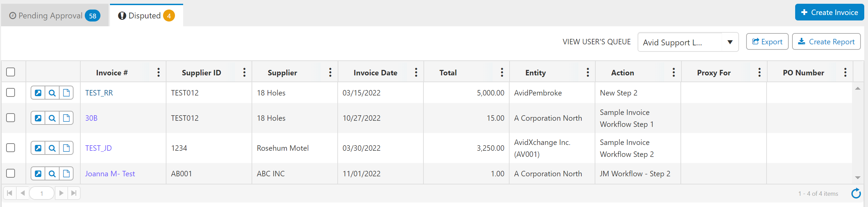Switch to the Pending Approval tab
This screenshot has height=207, width=868.
point(54,16)
